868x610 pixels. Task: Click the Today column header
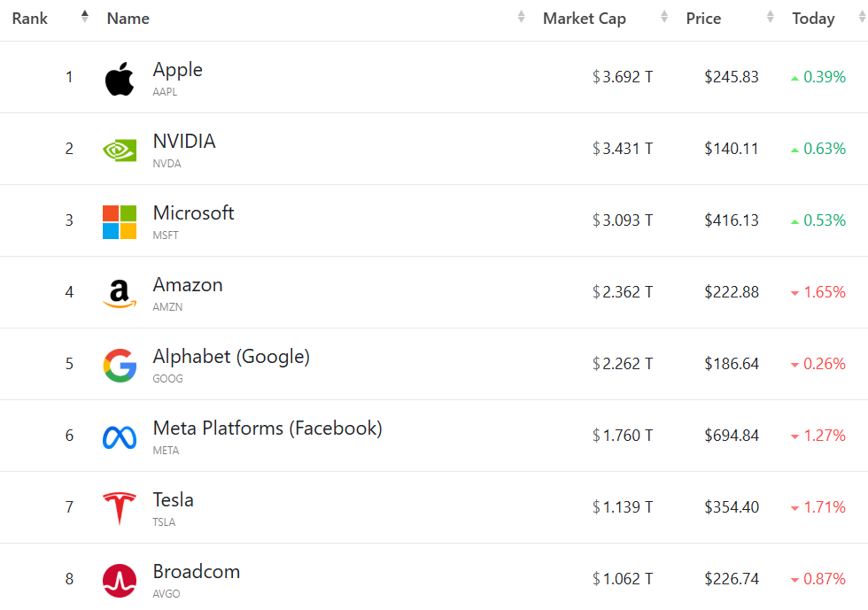(813, 19)
